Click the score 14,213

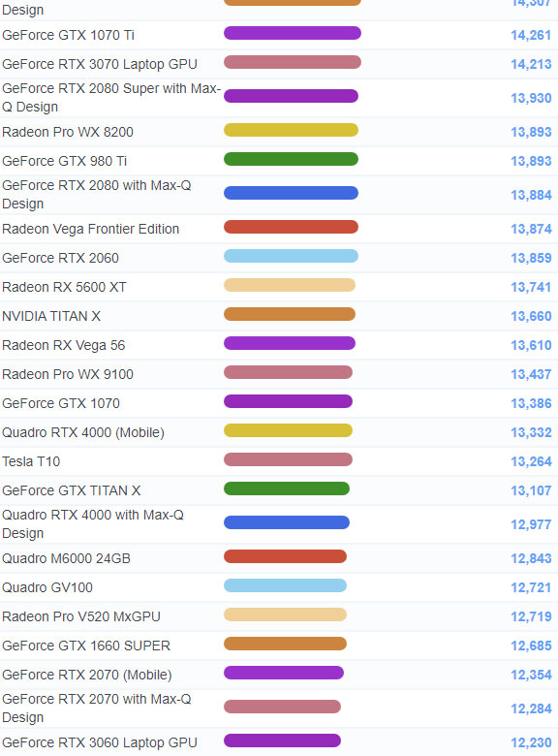531,64
